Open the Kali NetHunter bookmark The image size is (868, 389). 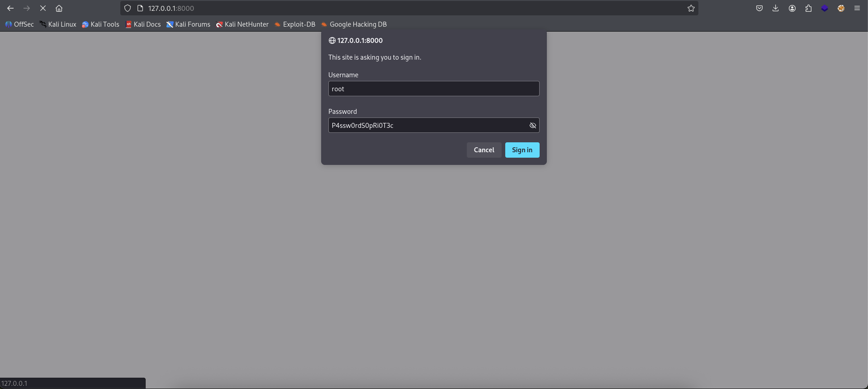coord(242,24)
